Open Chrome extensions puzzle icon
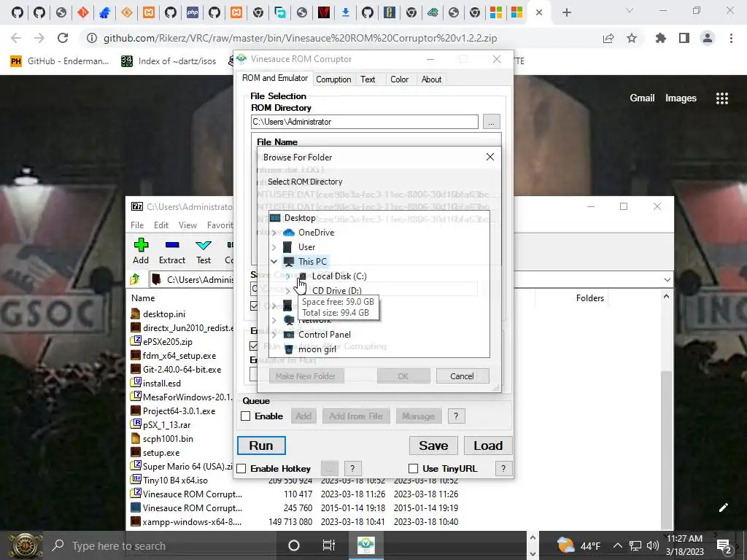747x560 pixels. [x=661, y=38]
